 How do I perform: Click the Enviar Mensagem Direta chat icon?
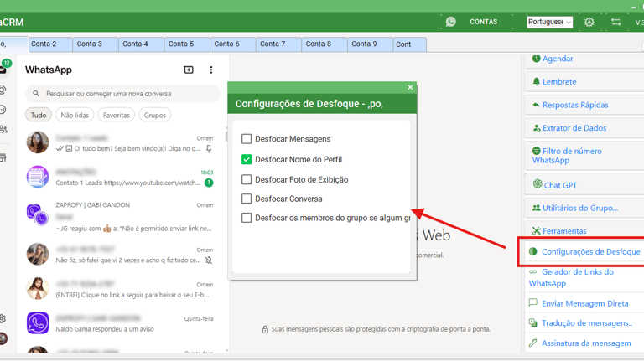(532, 302)
